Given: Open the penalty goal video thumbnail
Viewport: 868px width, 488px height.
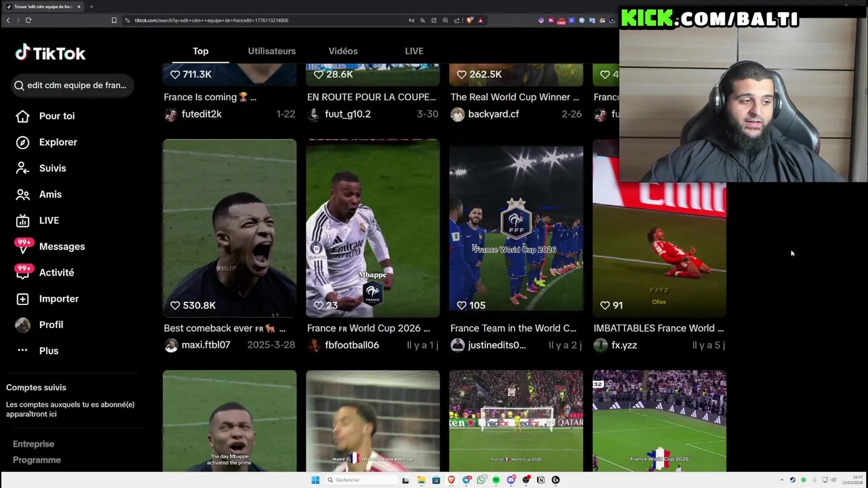Looking at the screenshot, I should coord(516,421).
